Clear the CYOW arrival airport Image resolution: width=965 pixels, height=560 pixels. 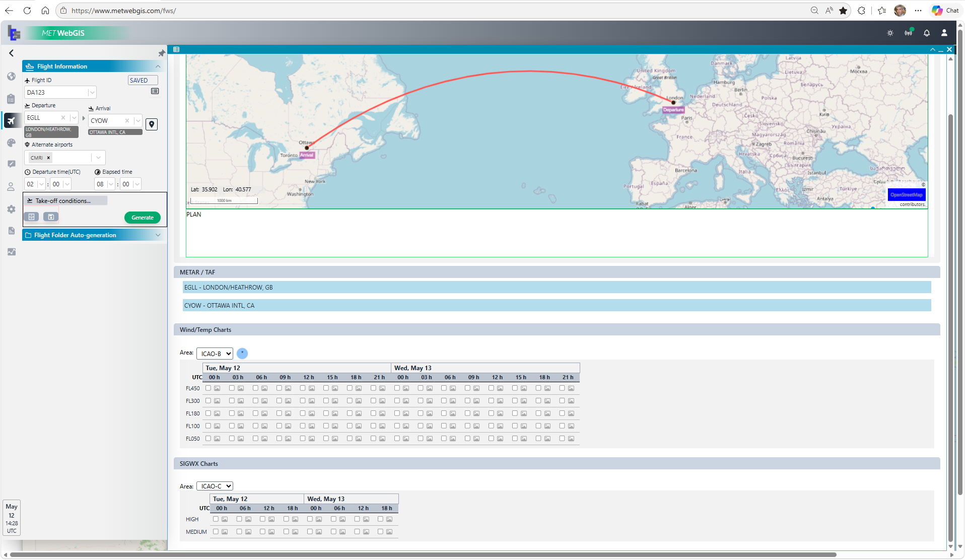127,121
